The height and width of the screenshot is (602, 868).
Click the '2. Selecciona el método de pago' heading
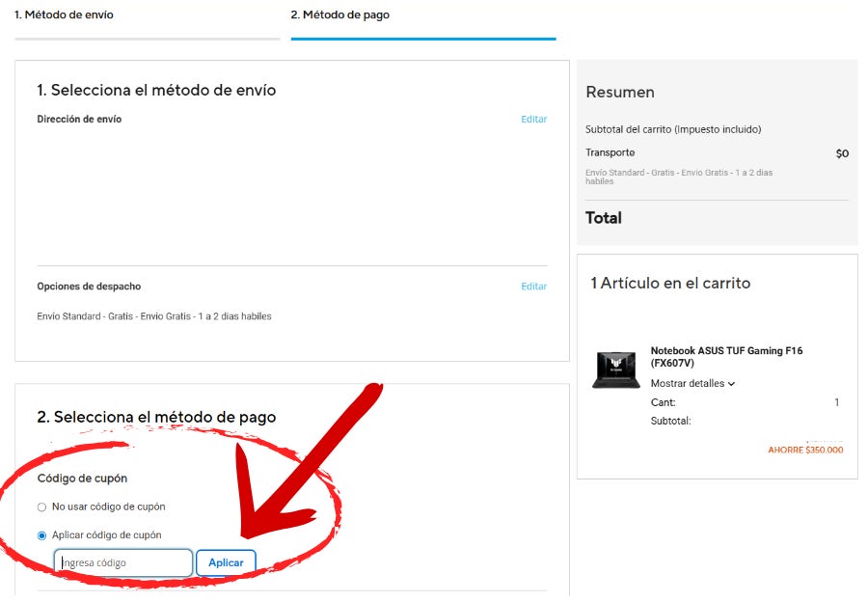coord(156,418)
